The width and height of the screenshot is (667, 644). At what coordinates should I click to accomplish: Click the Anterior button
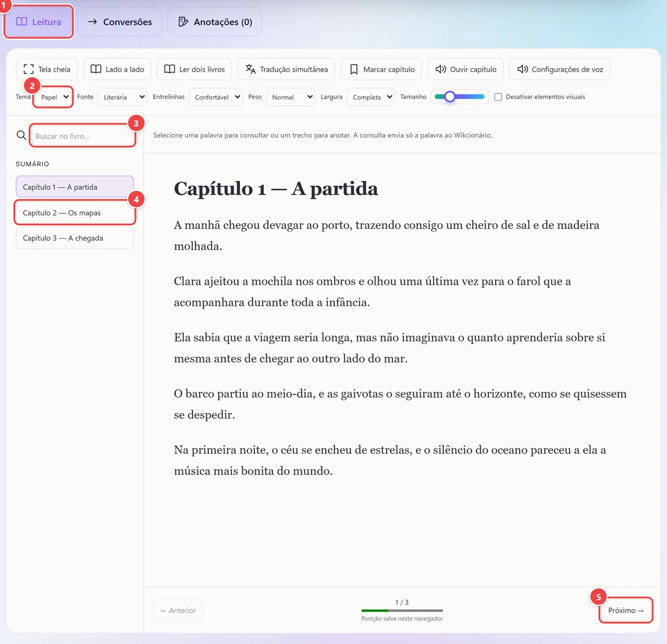click(x=178, y=610)
